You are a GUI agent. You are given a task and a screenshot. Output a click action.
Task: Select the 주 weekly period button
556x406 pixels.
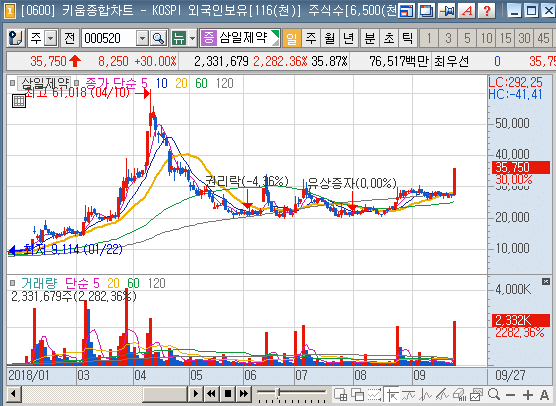click(311, 38)
